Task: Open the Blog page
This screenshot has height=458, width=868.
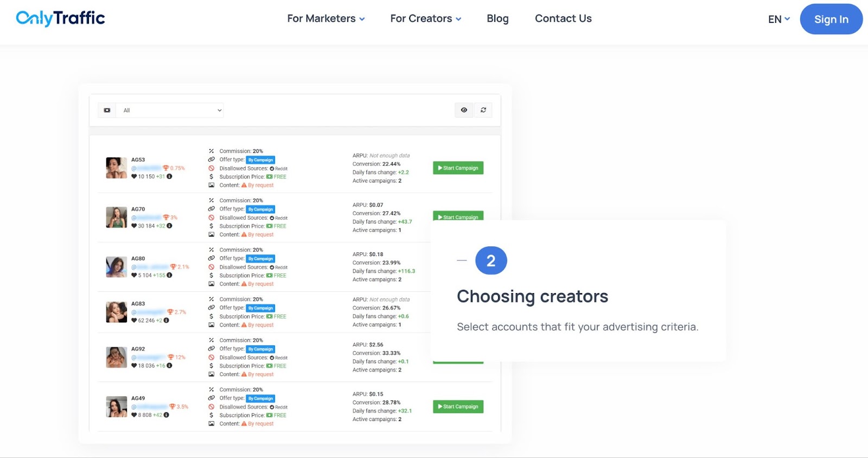Action: [497, 18]
